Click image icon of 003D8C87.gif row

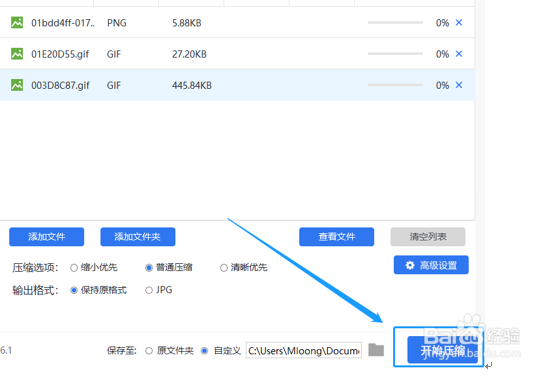coord(17,85)
